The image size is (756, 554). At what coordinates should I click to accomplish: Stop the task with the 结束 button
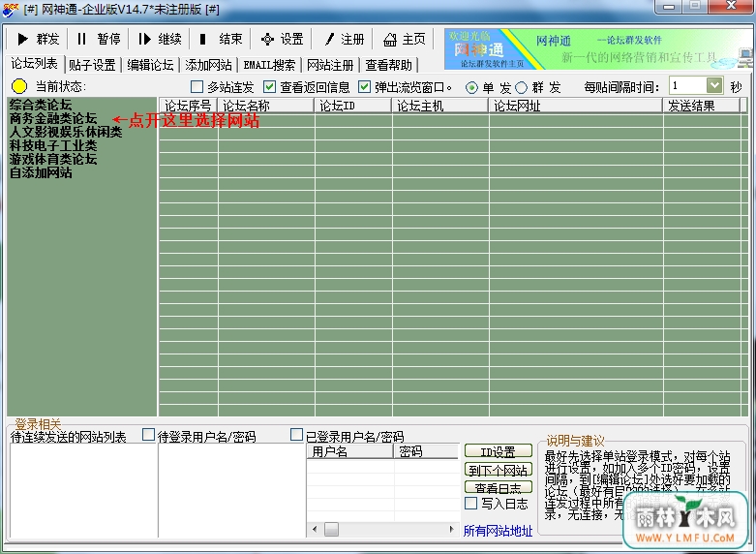tap(220, 39)
